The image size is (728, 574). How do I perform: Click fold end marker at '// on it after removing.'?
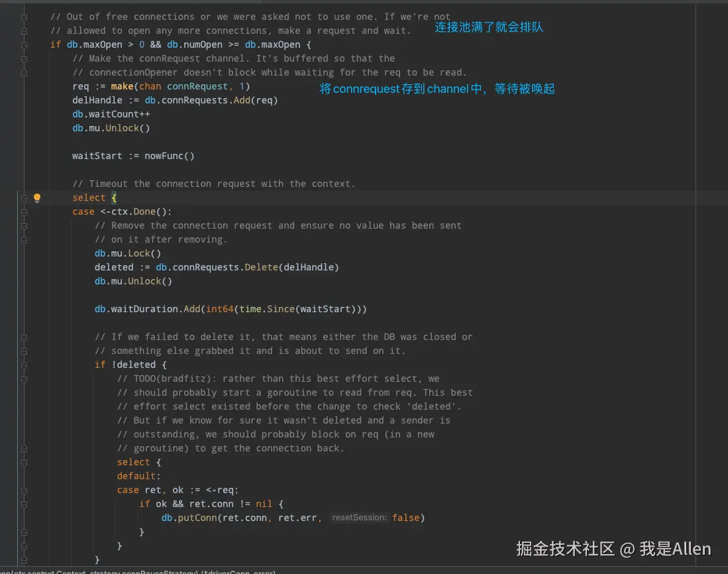pos(24,240)
